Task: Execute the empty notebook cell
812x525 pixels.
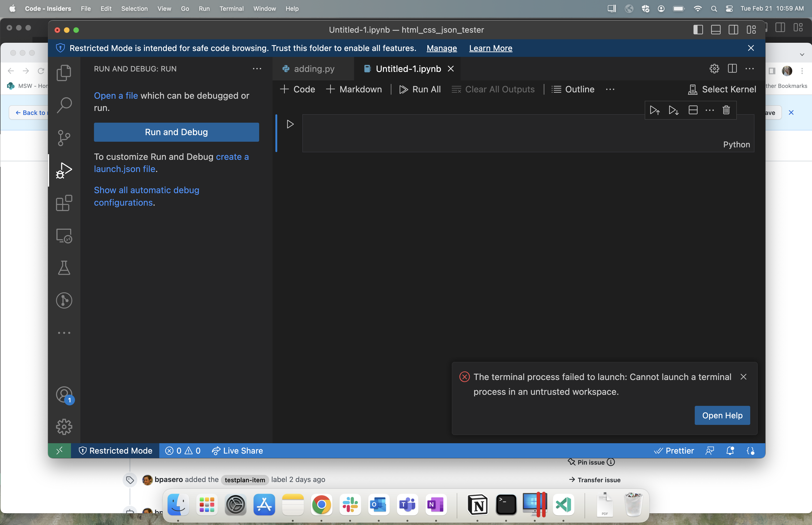Action: 290,124
